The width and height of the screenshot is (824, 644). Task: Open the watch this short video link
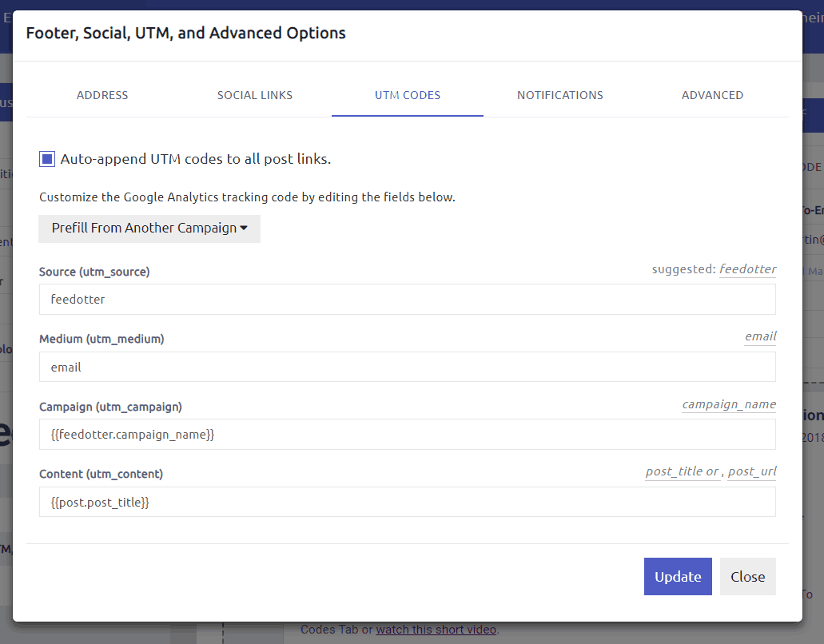(x=436, y=630)
